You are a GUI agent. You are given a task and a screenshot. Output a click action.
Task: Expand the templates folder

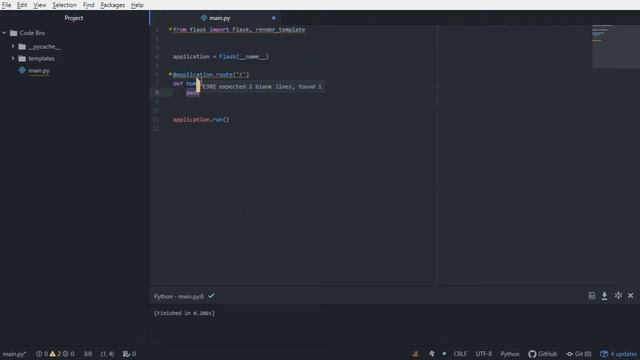13,58
